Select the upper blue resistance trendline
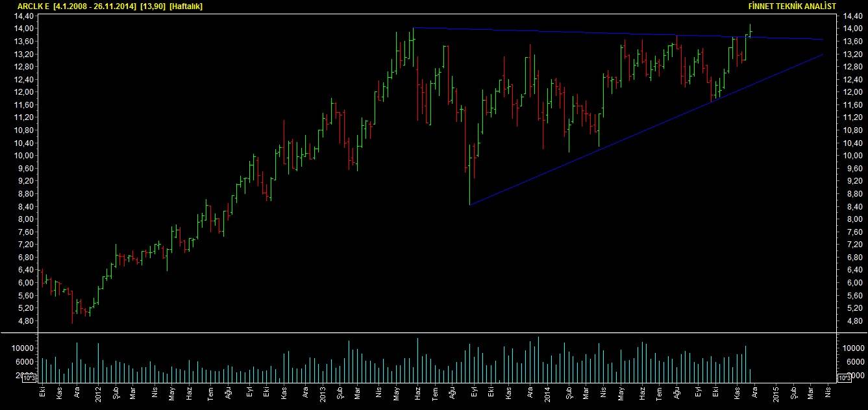The height and width of the screenshot is (410, 868). click(x=584, y=32)
